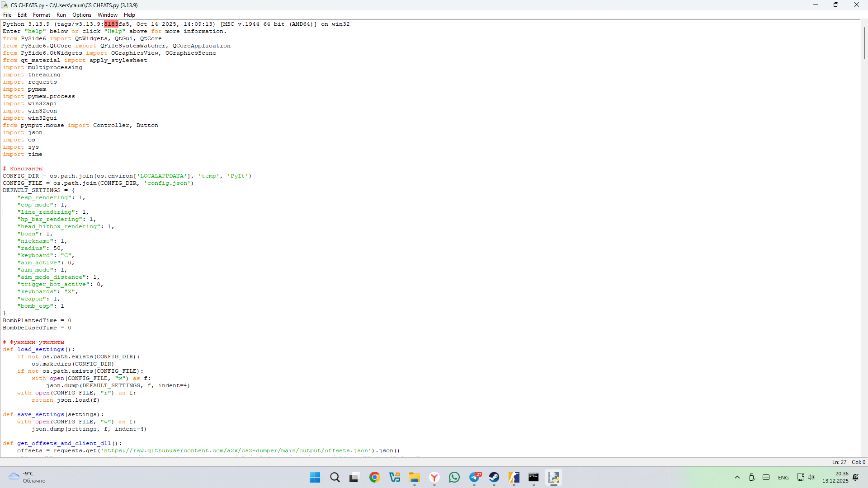Click the Windows Start button
The image size is (868, 488).
[x=315, y=477]
